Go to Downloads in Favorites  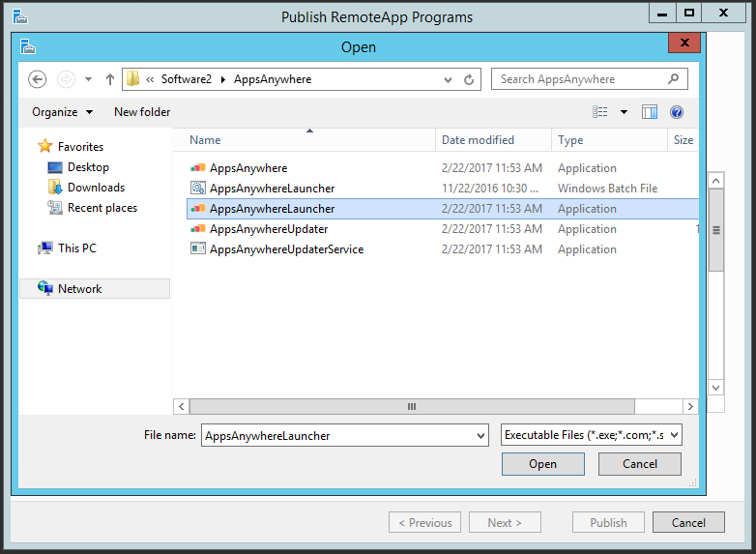coord(96,188)
